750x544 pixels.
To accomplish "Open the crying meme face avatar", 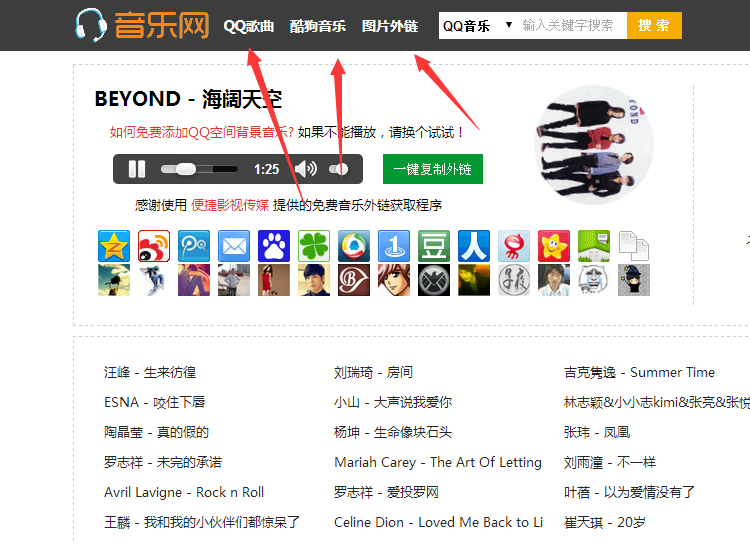I will (594, 280).
